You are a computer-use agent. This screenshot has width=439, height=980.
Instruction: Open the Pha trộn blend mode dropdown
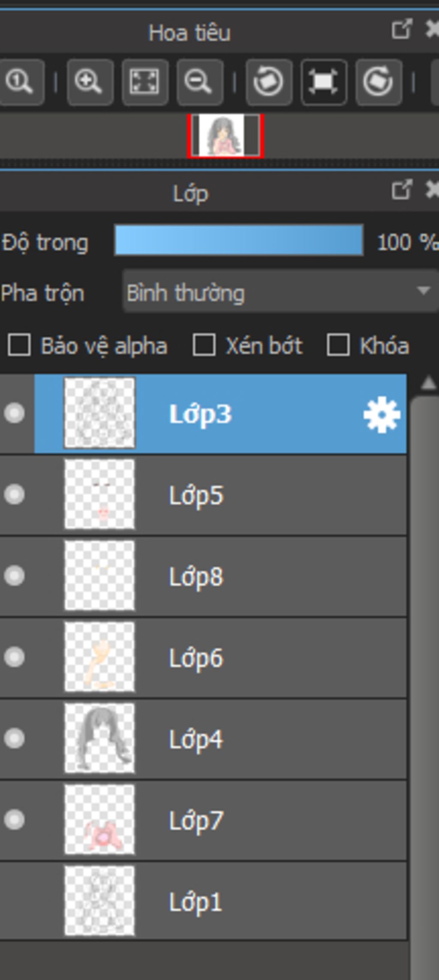point(280,291)
